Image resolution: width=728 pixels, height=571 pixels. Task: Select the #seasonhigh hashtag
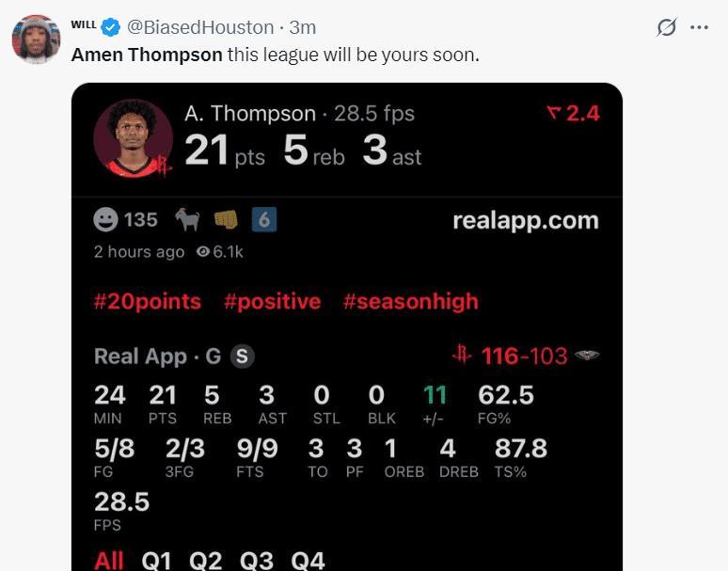click(410, 301)
